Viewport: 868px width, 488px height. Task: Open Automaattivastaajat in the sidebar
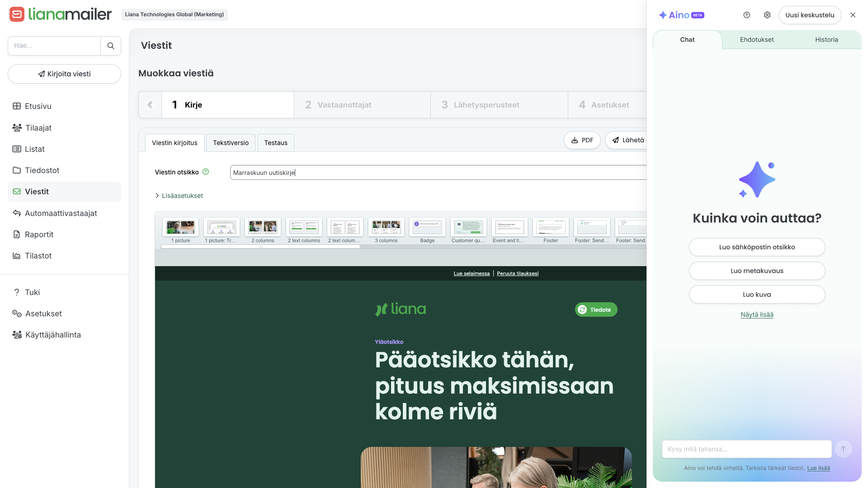(x=61, y=213)
